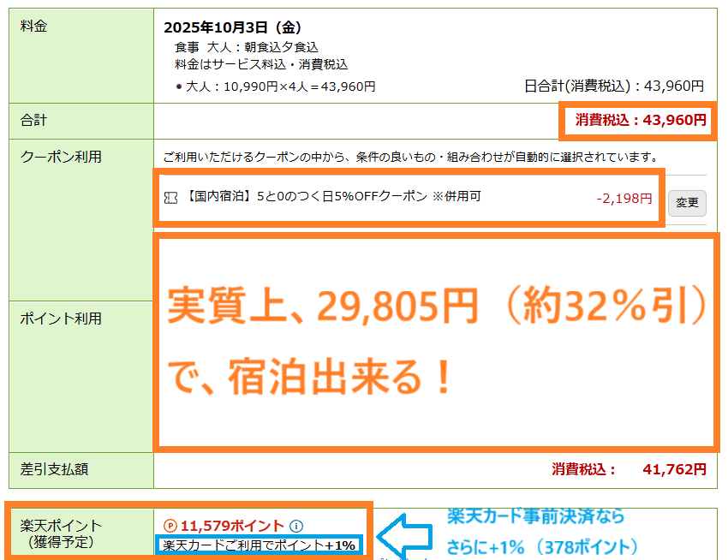Screen dimensions: 728x560
Task: Click the 日合計(消費税込) 43,960円 text
Action: 613,86
